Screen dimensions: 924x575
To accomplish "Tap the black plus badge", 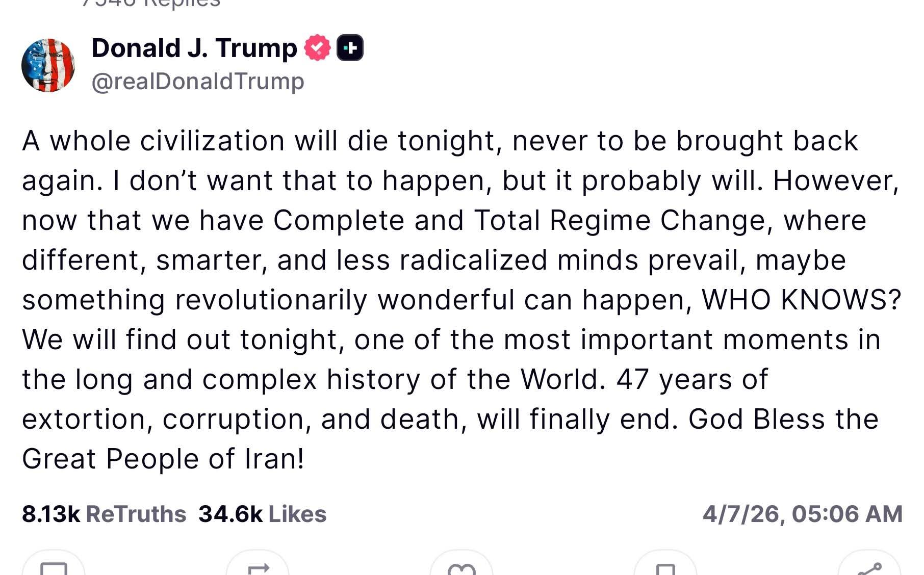I will [x=350, y=48].
